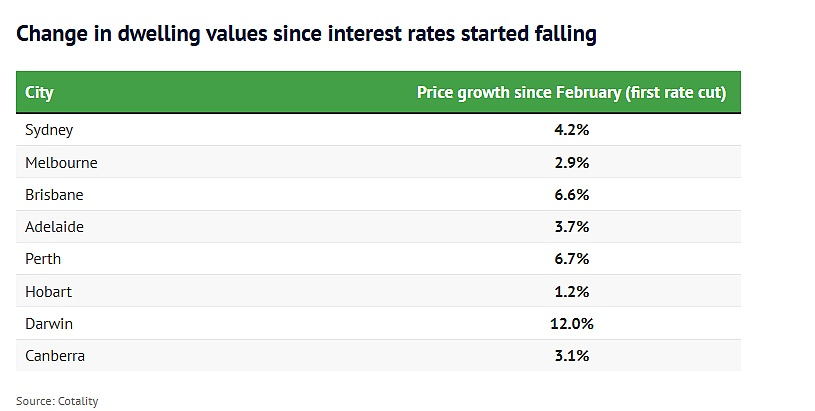Viewport: 815px width, 411px height.
Task: Select the Sydney city cell
Action: pos(49,130)
